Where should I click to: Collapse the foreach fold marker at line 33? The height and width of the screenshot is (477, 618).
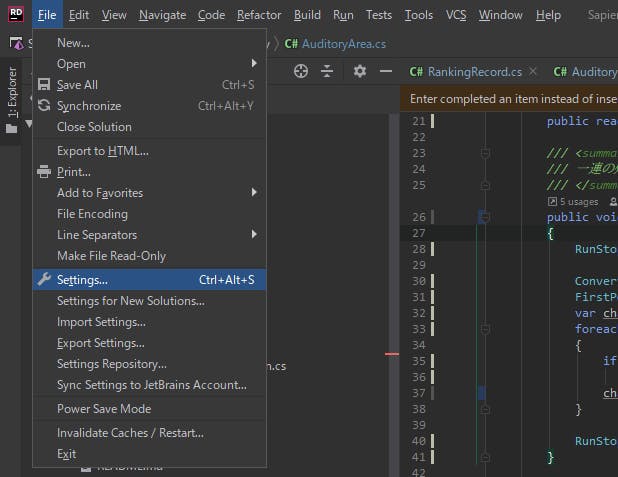pos(485,329)
